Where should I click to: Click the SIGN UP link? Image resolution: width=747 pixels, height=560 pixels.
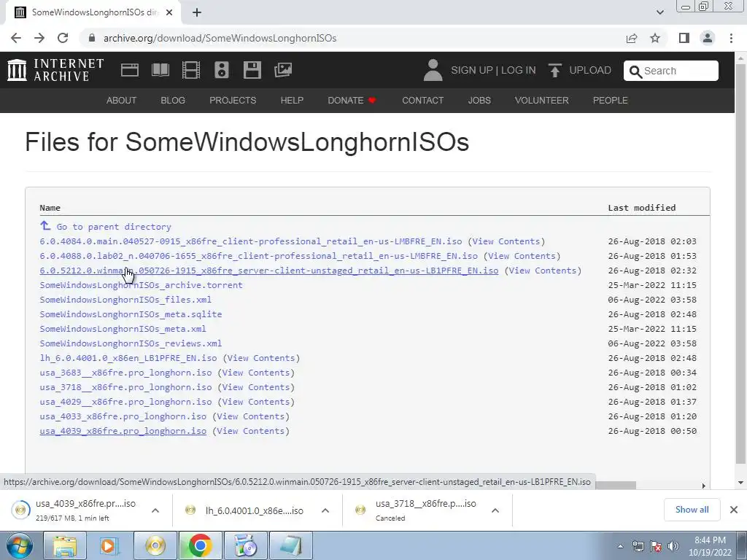tap(472, 71)
